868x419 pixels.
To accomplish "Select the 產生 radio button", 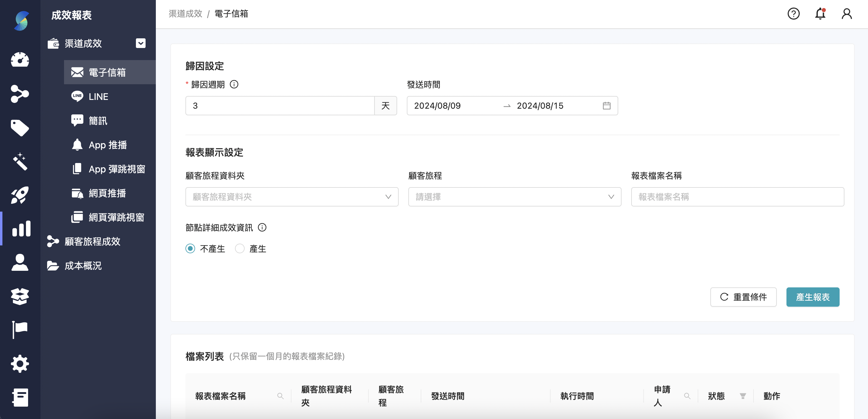I will [x=240, y=248].
